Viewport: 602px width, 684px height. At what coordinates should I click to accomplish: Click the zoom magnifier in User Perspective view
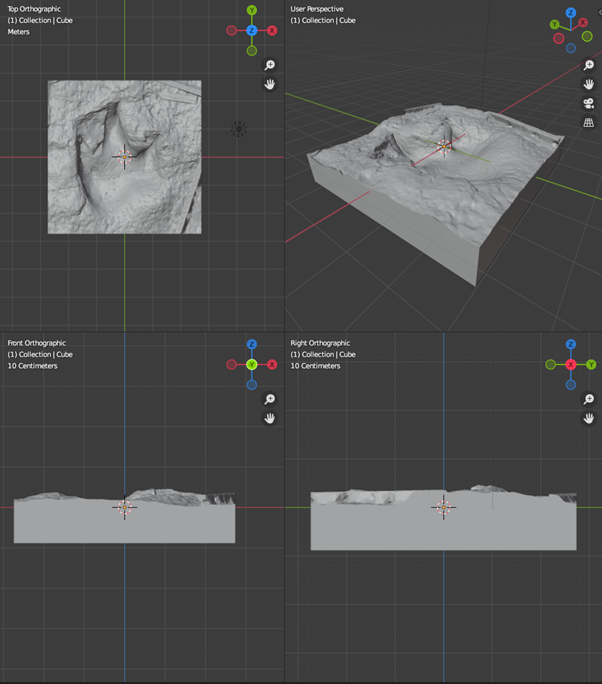pyautogui.click(x=589, y=65)
